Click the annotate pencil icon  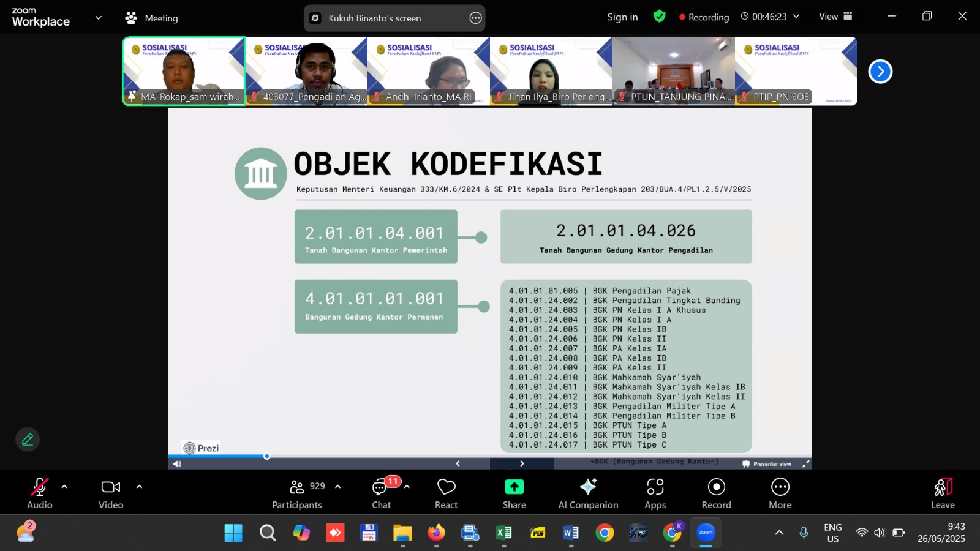(28, 440)
